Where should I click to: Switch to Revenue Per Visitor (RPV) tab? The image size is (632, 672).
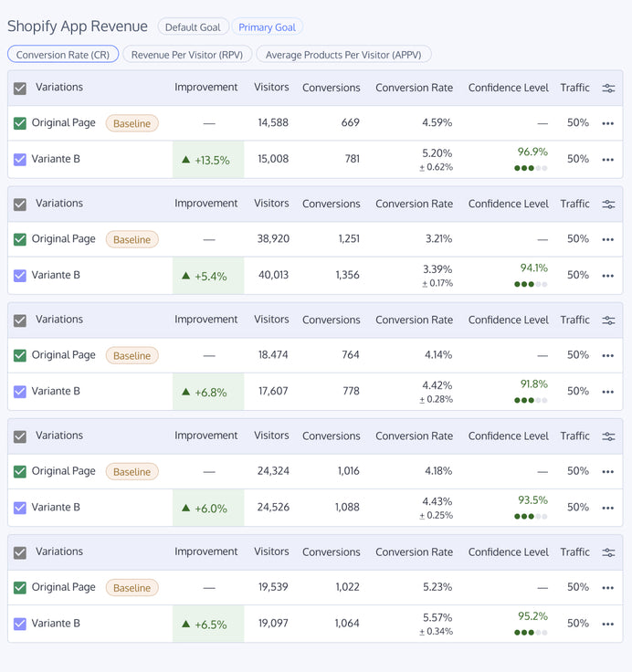coord(186,55)
